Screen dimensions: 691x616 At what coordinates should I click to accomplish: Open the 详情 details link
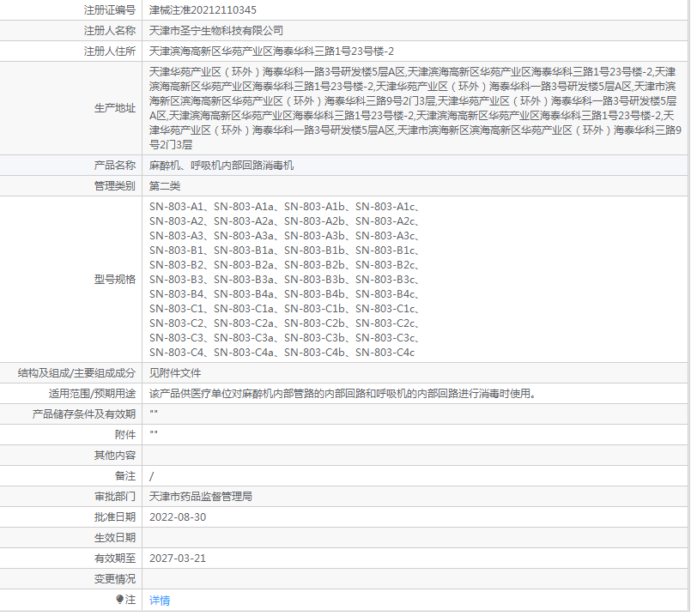click(160, 601)
